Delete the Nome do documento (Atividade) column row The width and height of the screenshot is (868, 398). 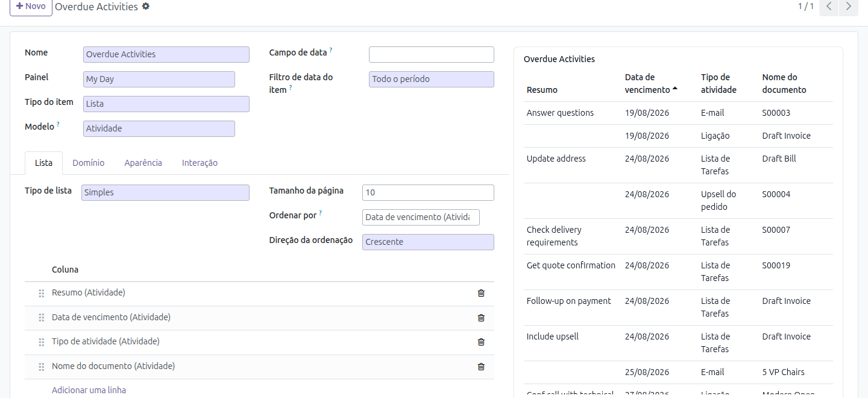(481, 367)
